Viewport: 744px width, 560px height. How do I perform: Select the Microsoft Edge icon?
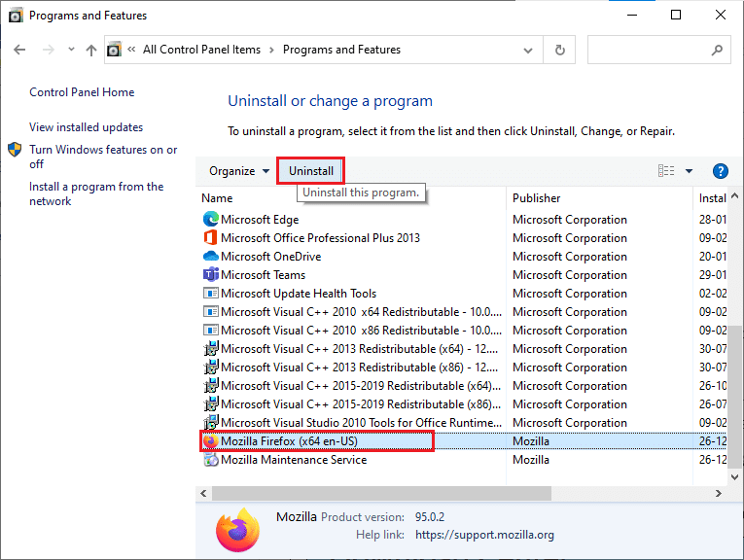pyautogui.click(x=211, y=219)
